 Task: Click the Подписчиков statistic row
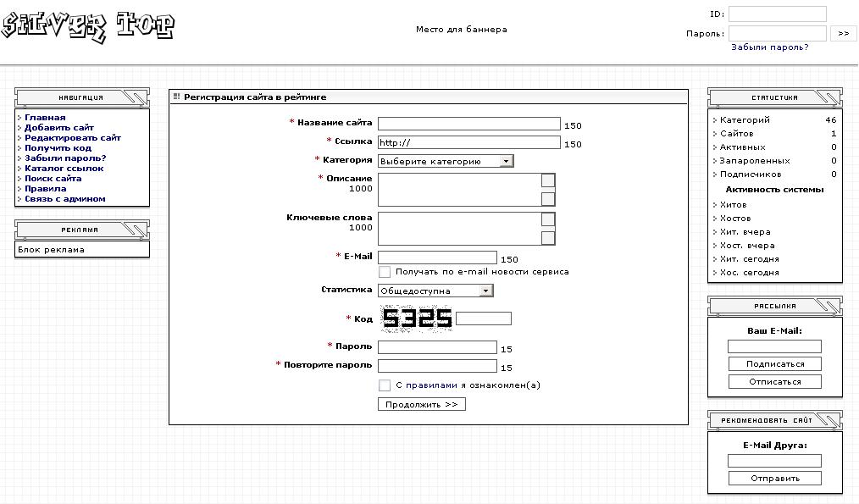pos(774,174)
